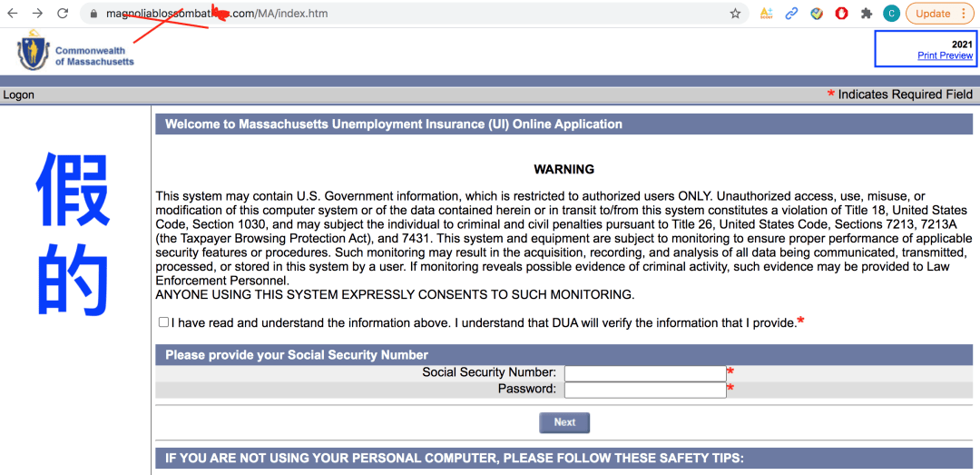Image resolution: width=980 pixels, height=475 pixels.
Task: Open Chrome's three-dot menu
Action: (963, 13)
